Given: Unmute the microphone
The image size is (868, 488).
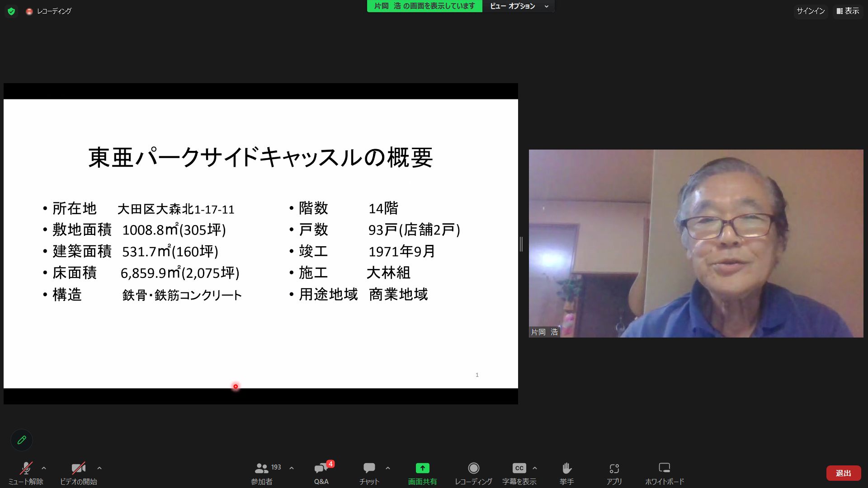Looking at the screenshot, I should click(26, 473).
